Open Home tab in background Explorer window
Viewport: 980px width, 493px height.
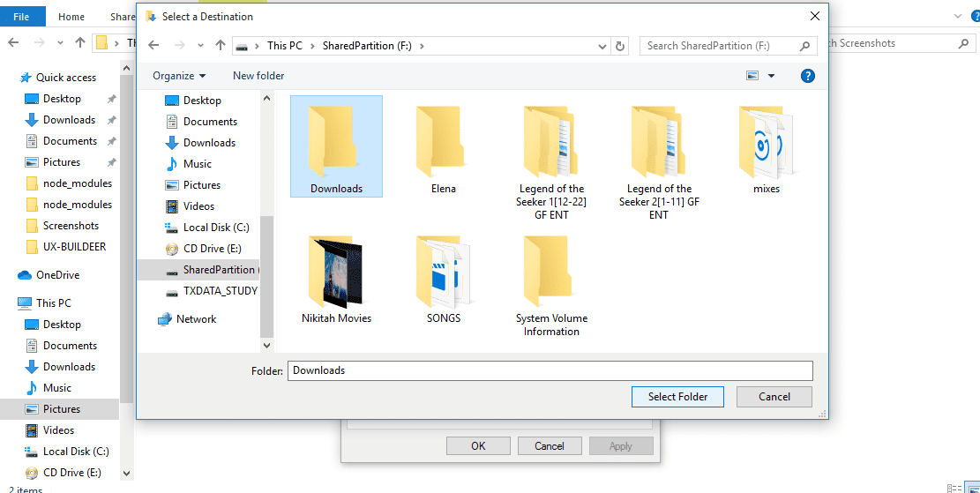[71, 17]
